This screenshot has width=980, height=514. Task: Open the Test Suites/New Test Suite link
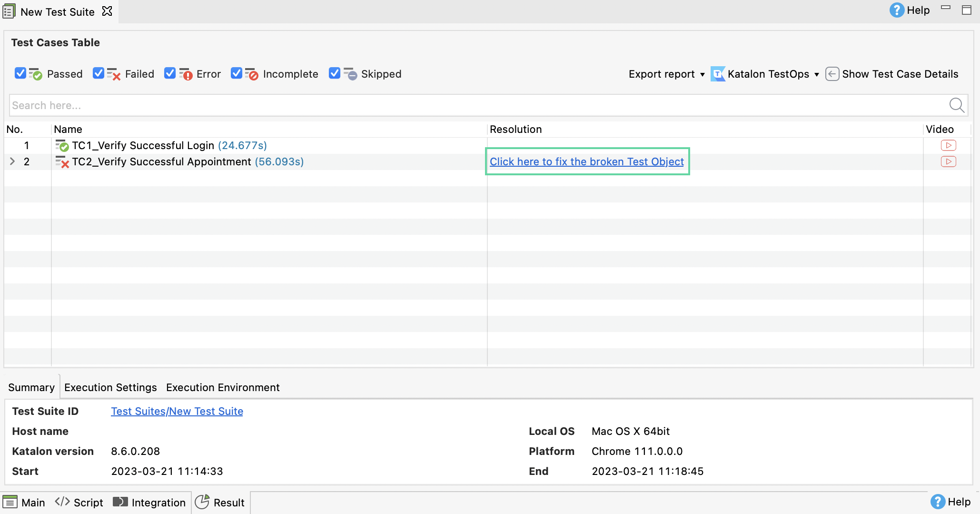pos(177,411)
